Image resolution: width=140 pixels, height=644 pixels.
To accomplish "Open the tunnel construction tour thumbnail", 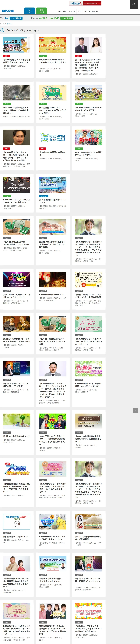I will (17, 93).
